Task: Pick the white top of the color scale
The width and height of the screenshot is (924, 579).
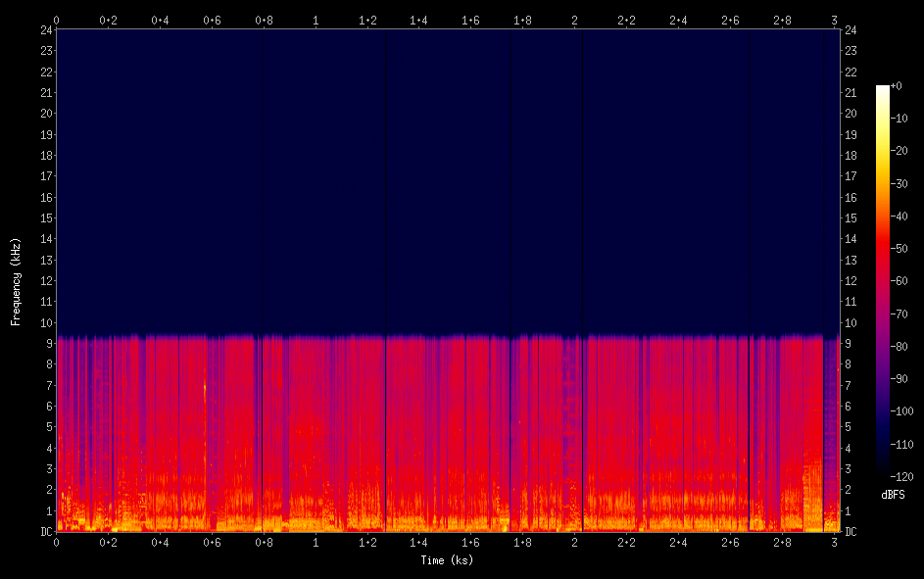Action: pos(883,90)
